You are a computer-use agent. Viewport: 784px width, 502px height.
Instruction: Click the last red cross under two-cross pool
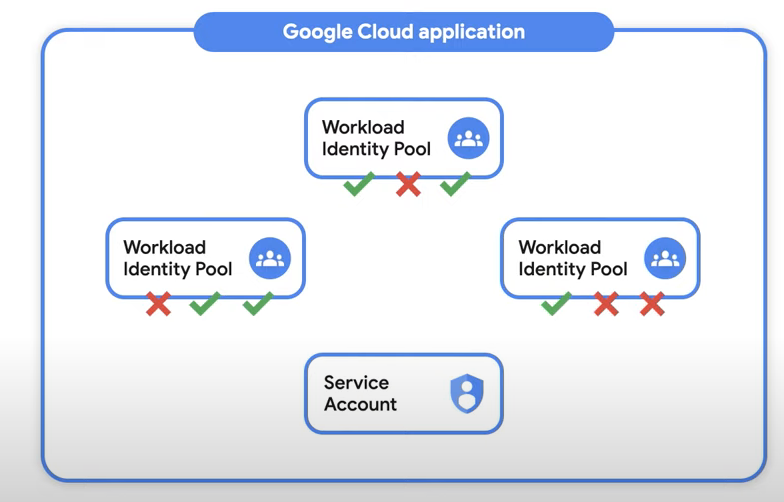(x=652, y=304)
